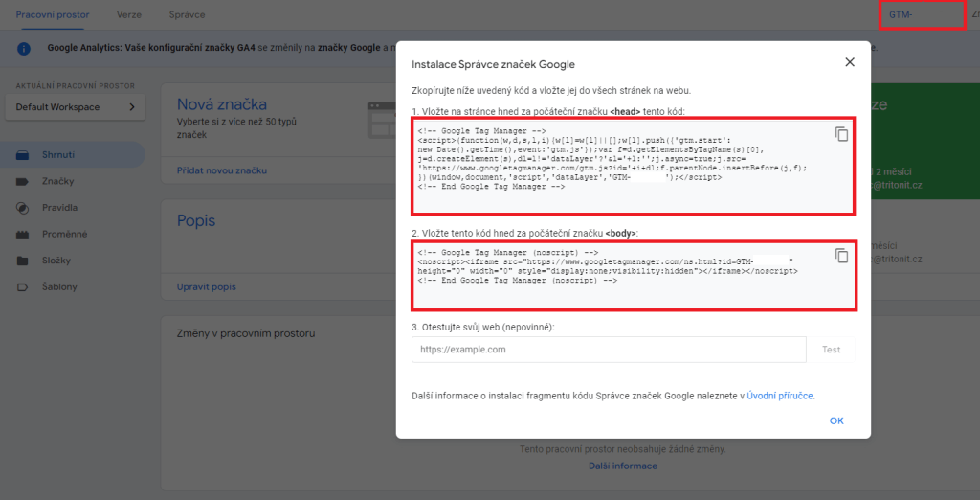The image size is (980, 500).
Task: Click the blue info icon in banner
Action: [24, 48]
